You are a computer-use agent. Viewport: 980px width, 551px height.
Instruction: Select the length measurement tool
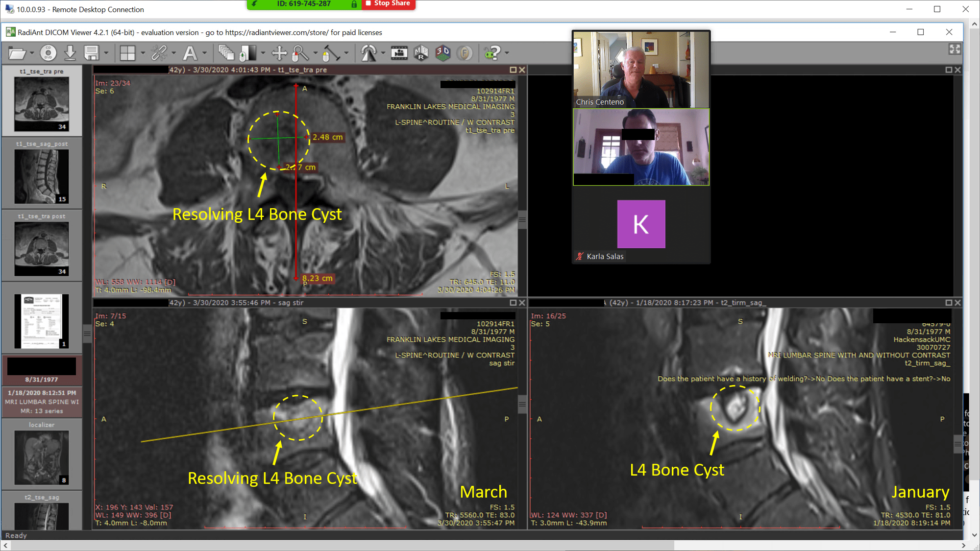(332, 53)
